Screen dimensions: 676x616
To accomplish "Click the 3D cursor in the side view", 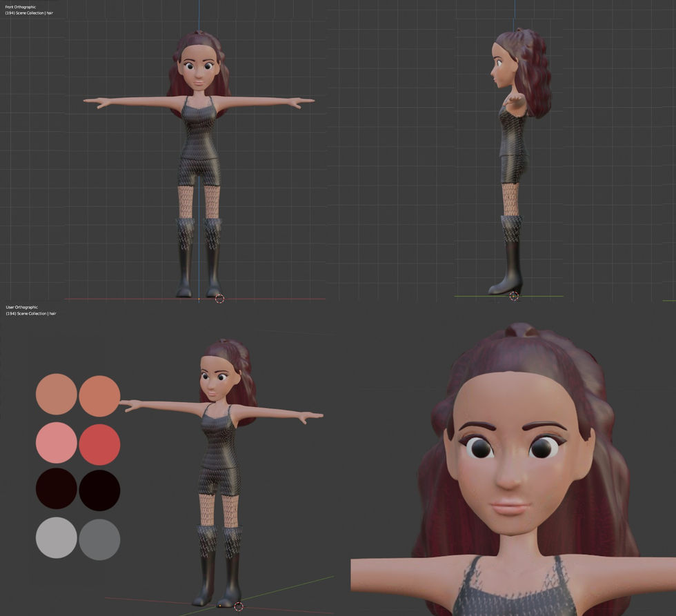I will tap(513, 296).
